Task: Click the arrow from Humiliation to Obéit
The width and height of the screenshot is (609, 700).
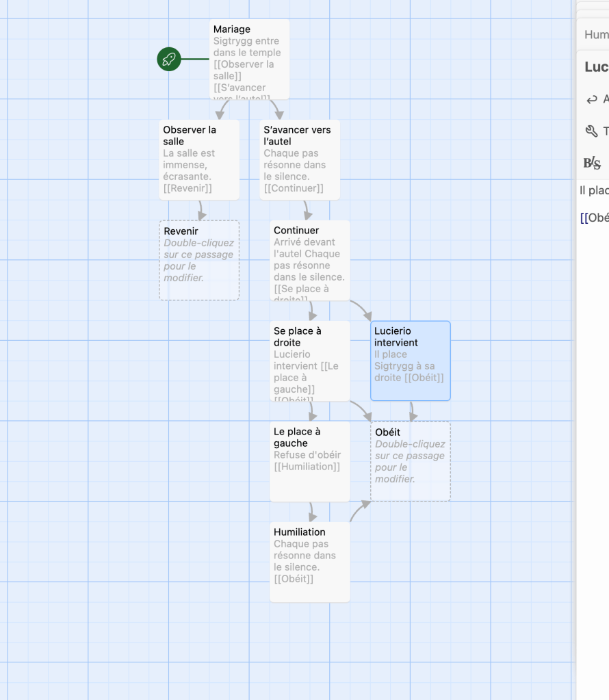Action: point(357,511)
